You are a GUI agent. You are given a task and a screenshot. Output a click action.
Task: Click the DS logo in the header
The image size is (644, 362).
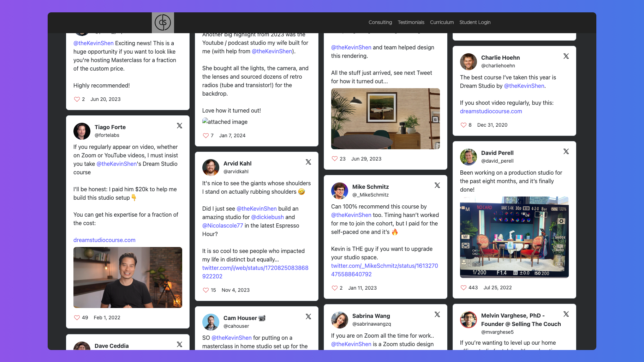pyautogui.click(x=163, y=23)
